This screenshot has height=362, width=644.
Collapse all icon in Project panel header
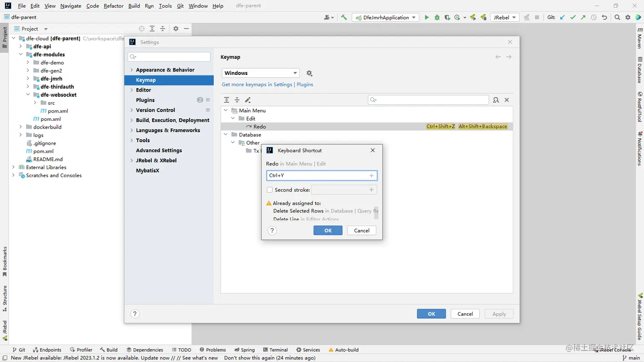pyautogui.click(x=162, y=29)
